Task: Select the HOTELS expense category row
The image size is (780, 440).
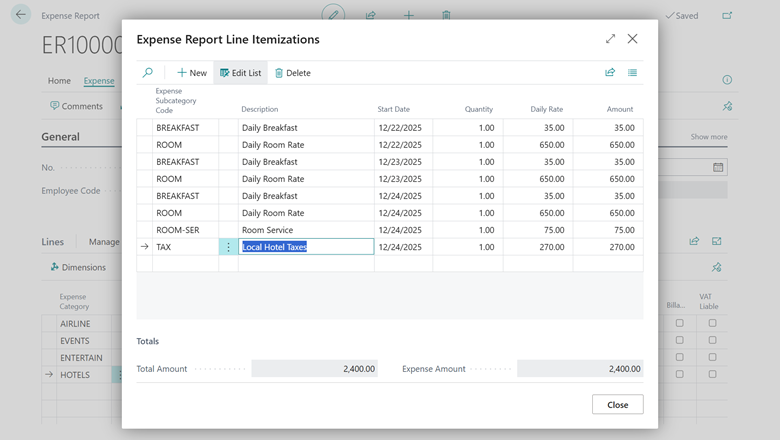Action: tap(75, 374)
